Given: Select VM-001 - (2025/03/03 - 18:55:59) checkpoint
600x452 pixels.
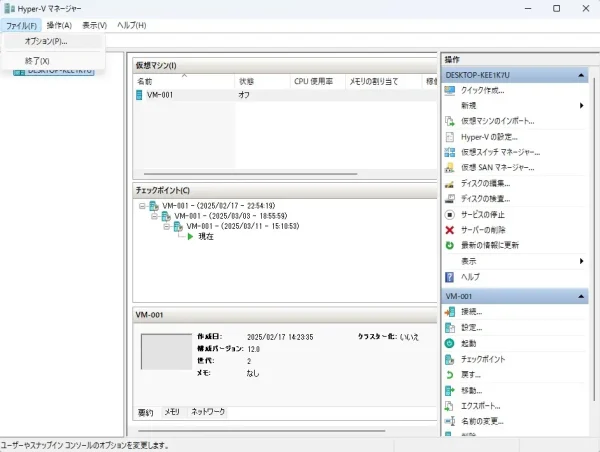Looking at the screenshot, I should [231, 216].
